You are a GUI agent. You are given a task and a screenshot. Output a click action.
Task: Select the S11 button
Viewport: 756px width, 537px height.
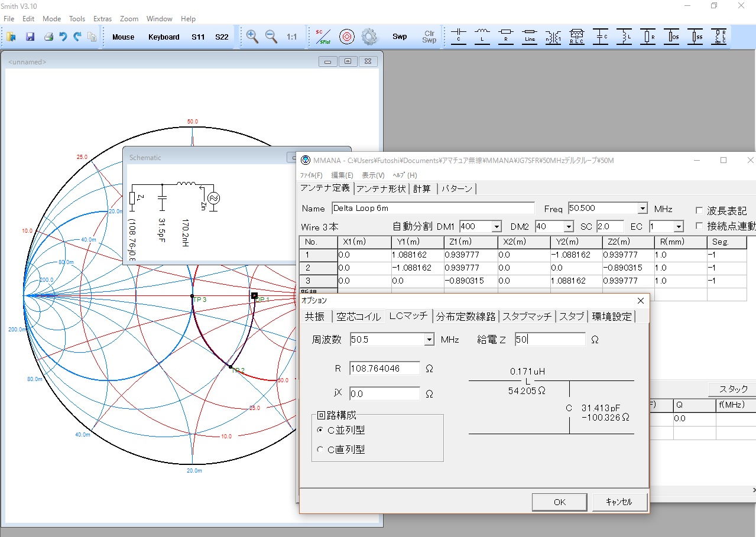tap(198, 37)
